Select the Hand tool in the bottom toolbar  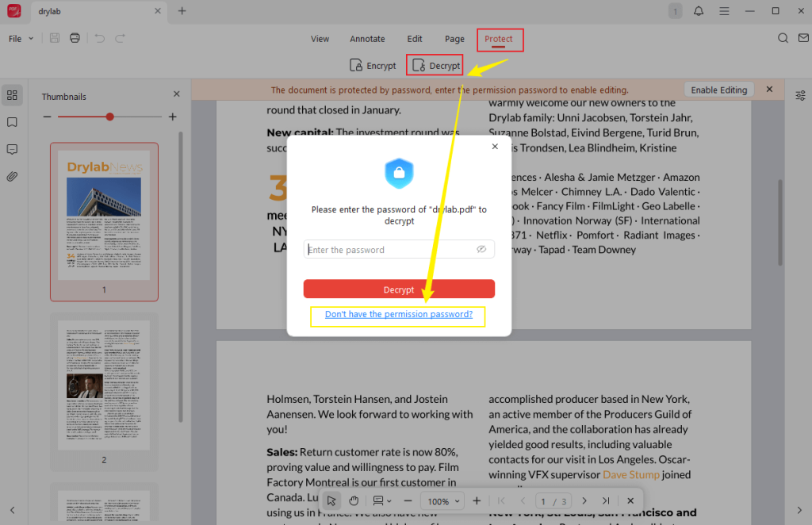click(353, 500)
